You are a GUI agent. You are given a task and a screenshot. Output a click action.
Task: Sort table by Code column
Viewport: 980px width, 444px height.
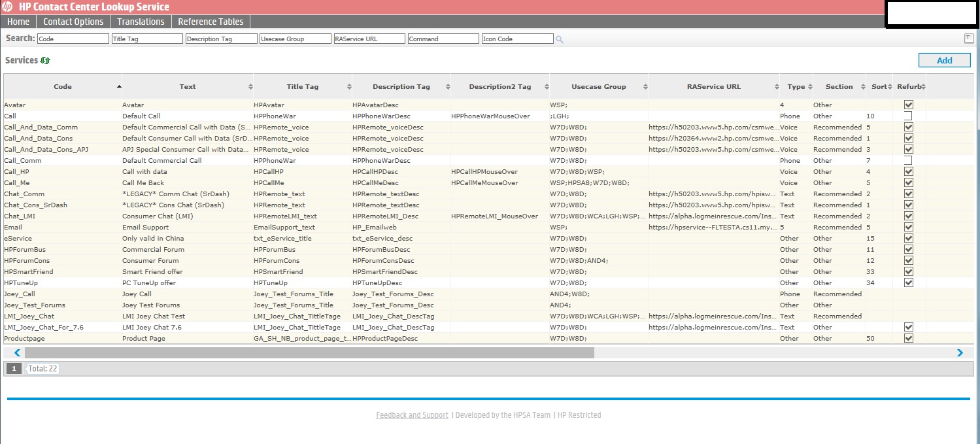(x=63, y=86)
